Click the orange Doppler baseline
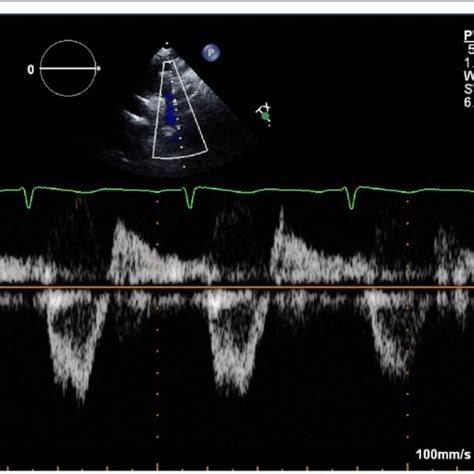The height and width of the screenshot is (474, 474). pos(237,287)
